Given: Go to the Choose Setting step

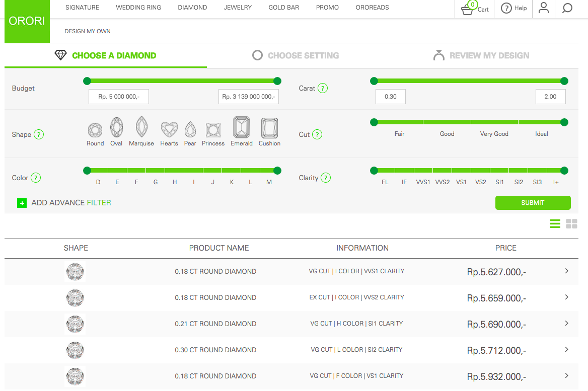Looking at the screenshot, I should [296, 55].
